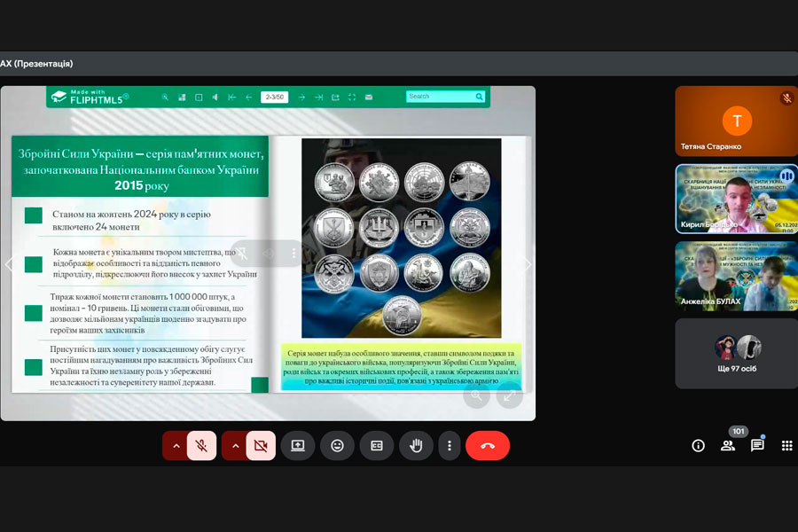Enter FlipHTML5 fullscreen mode
This screenshot has height=532, width=798.
tap(352, 97)
